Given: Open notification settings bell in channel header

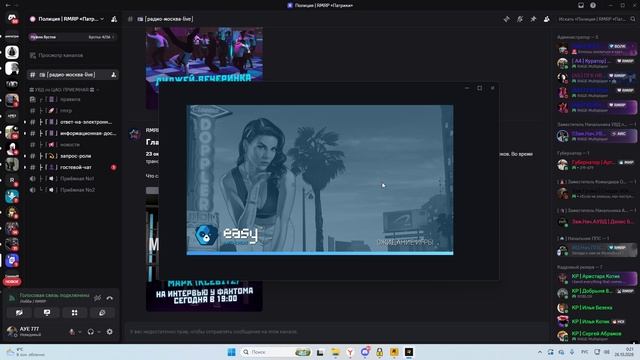Looking at the screenshot, I should [x=520, y=19].
